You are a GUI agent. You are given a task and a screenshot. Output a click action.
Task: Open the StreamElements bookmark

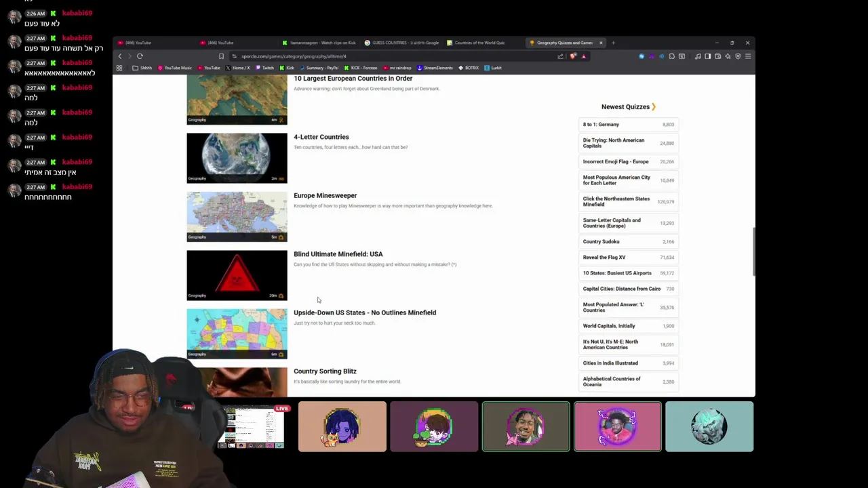tap(435, 68)
